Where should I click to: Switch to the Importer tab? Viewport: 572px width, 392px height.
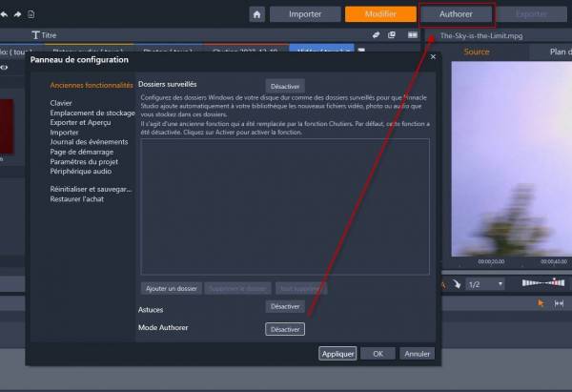(303, 14)
